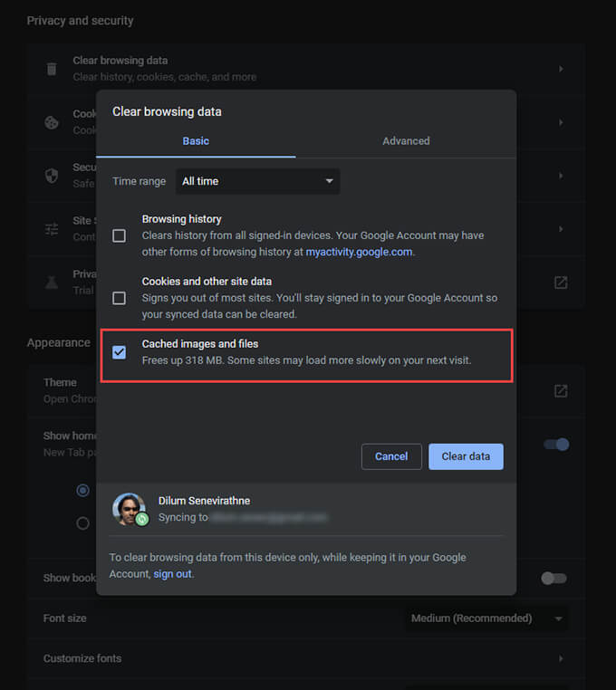616x690 pixels.
Task: Switch to the Advanced tab
Action: pyautogui.click(x=406, y=141)
